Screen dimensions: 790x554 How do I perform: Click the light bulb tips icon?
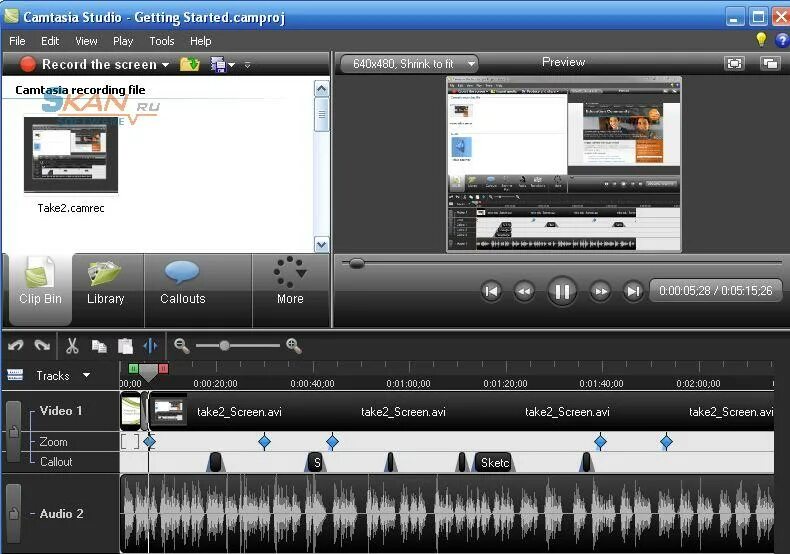click(761, 39)
